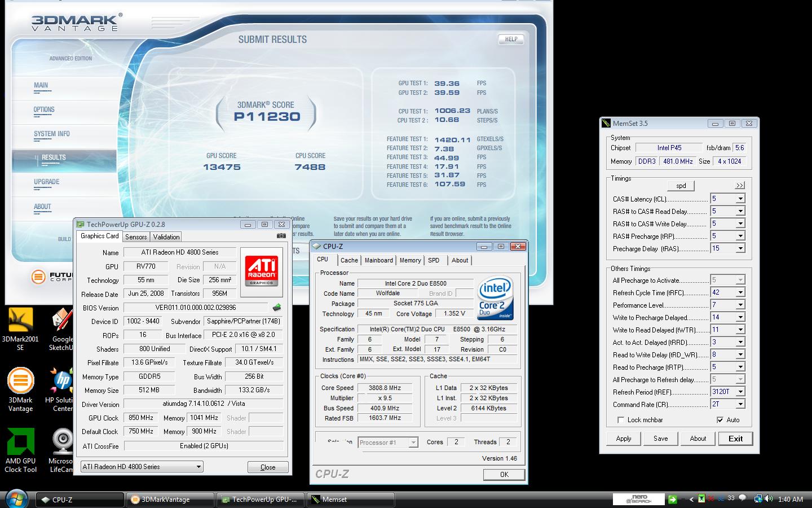Open the Cache tab in CPU-Z
This screenshot has width=812, height=508.
[x=349, y=260]
